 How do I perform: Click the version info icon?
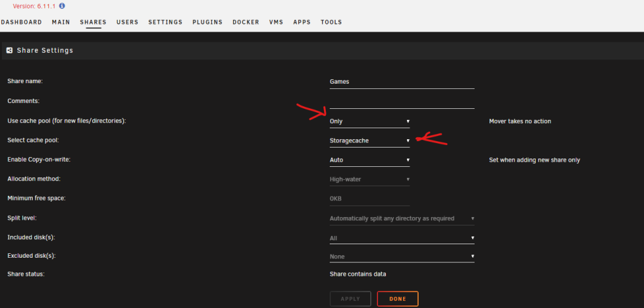pyautogui.click(x=62, y=6)
